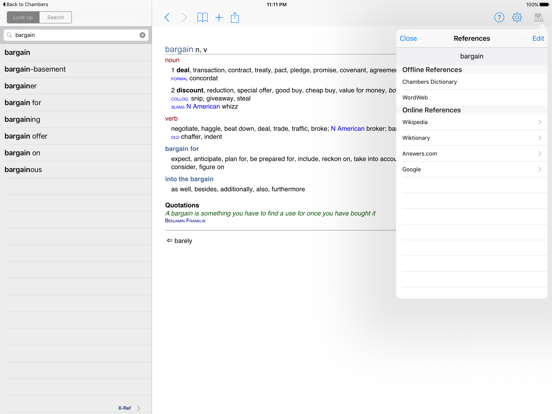
Task: Open the help question mark icon
Action: click(499, 17)
